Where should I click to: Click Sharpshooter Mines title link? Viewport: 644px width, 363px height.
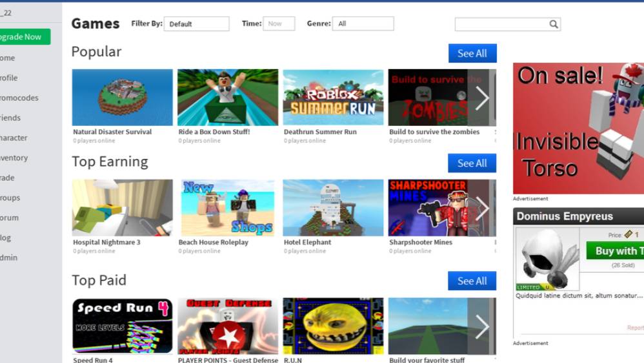click(421, 242)
